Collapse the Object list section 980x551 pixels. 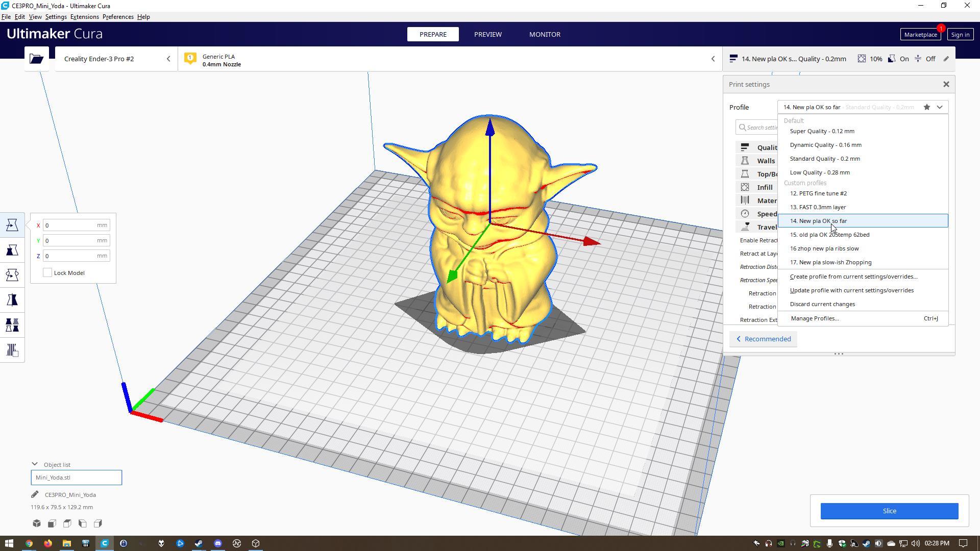click(35, 464)
